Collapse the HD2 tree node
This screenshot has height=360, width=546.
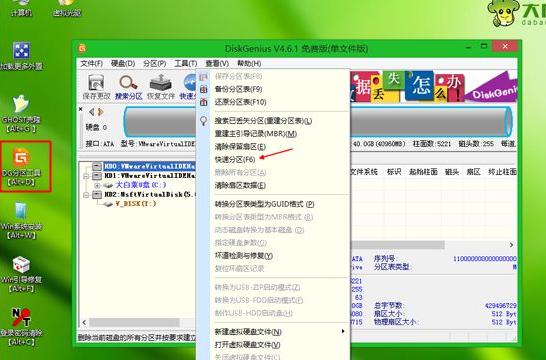tap(86, 195)
